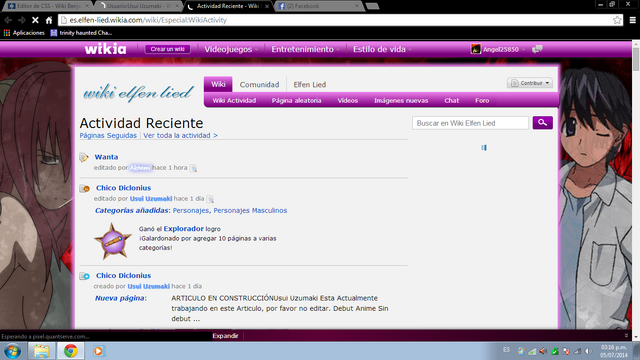Open notifications speech bubble icon
This screenshot has width=640, height=360.
[x=538, y=49]
